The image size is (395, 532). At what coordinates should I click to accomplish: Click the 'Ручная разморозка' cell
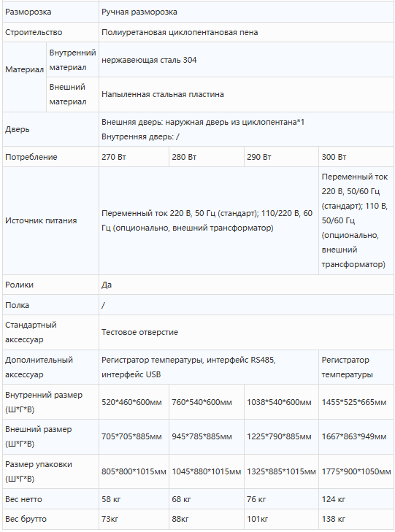pos(246,12)
